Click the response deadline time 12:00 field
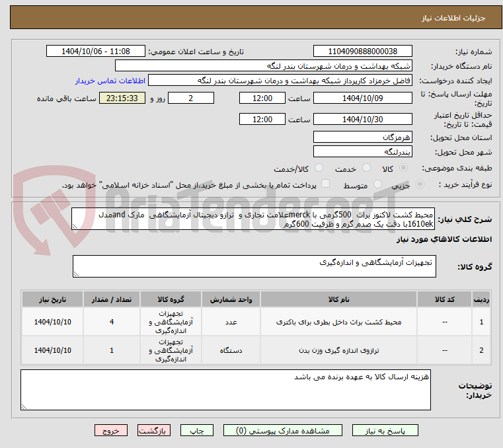This screenshot has height=448, width=503. tap(262, 98)
